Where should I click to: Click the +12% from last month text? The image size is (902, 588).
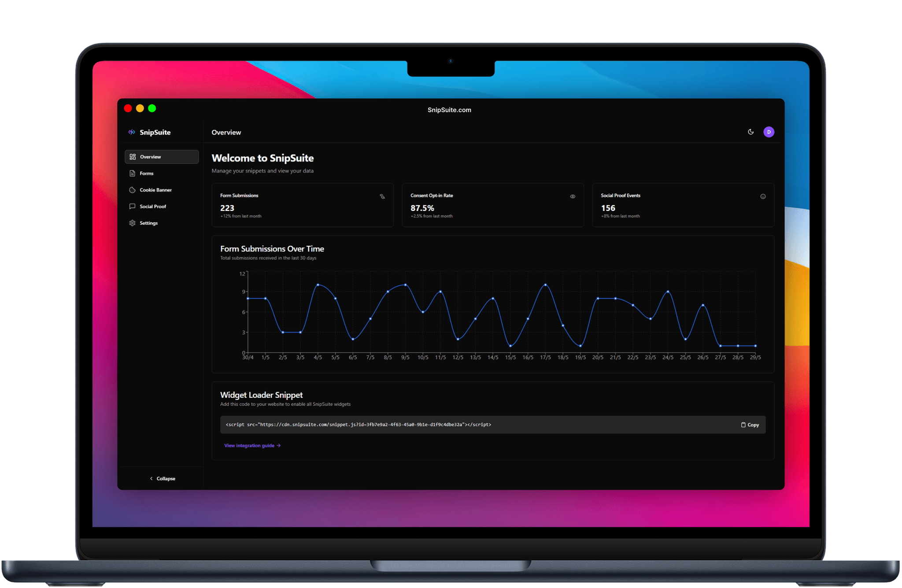[x=241, y=216]
